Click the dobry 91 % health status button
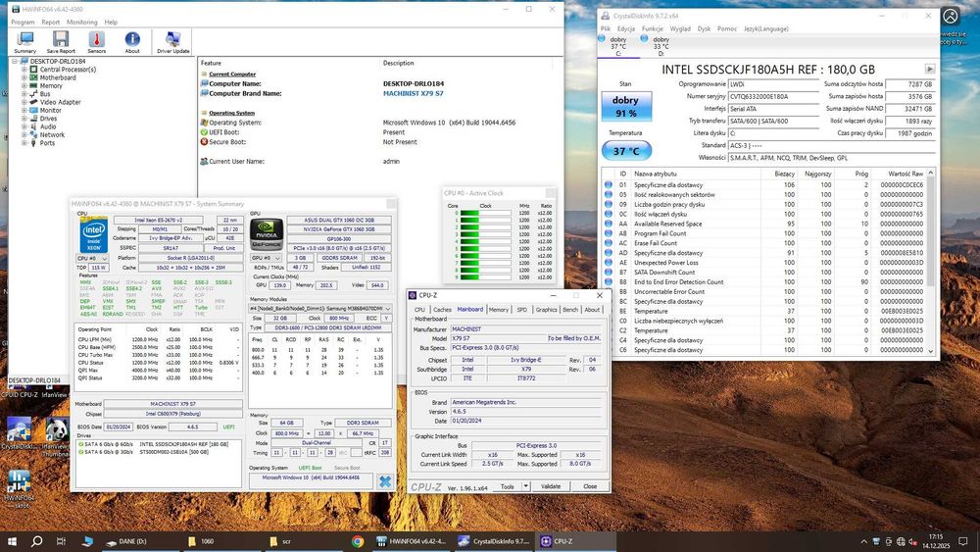The image size is (980, 552). (626, 106)
